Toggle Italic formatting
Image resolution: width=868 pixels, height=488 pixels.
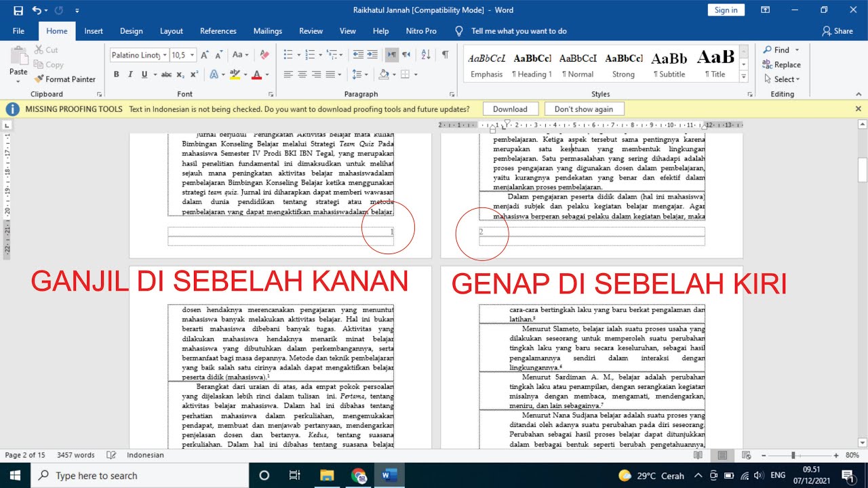click(x=130, y=75)
